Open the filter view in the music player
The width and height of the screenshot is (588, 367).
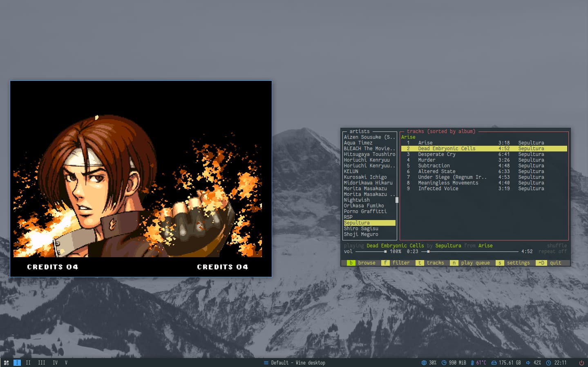[396, 263]
